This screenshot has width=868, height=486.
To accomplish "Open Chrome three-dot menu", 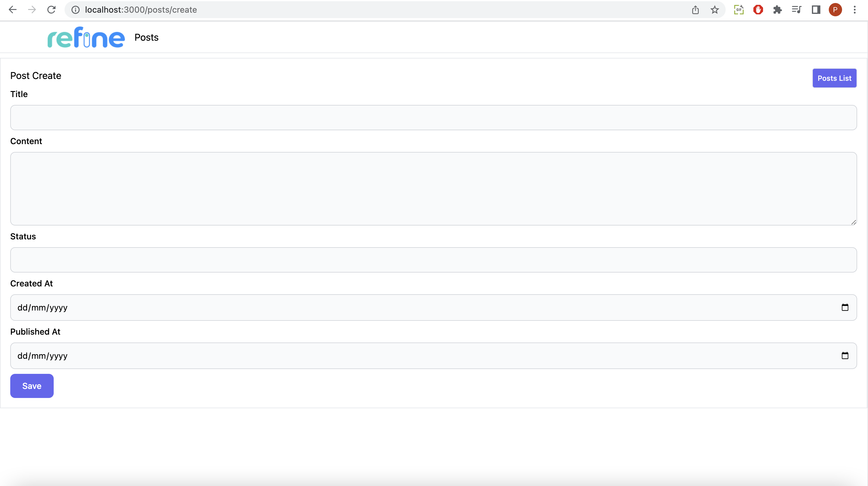I will (854, 10).
